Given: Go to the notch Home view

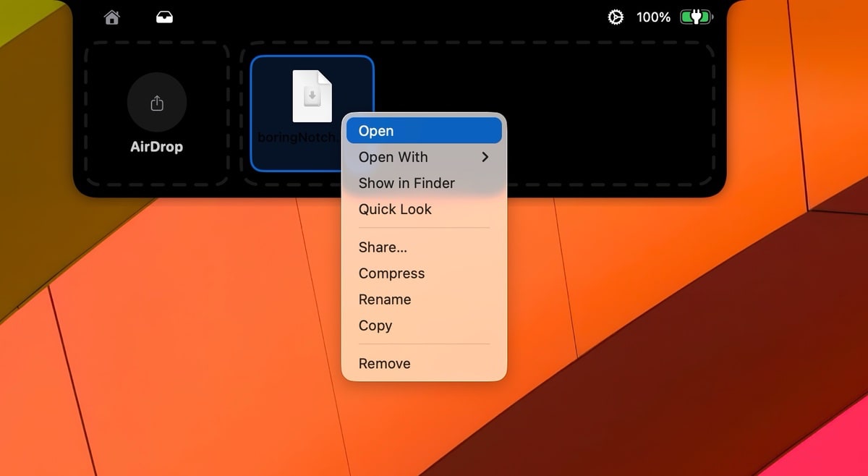Looking at the screenshot, I should click(111, 17).
